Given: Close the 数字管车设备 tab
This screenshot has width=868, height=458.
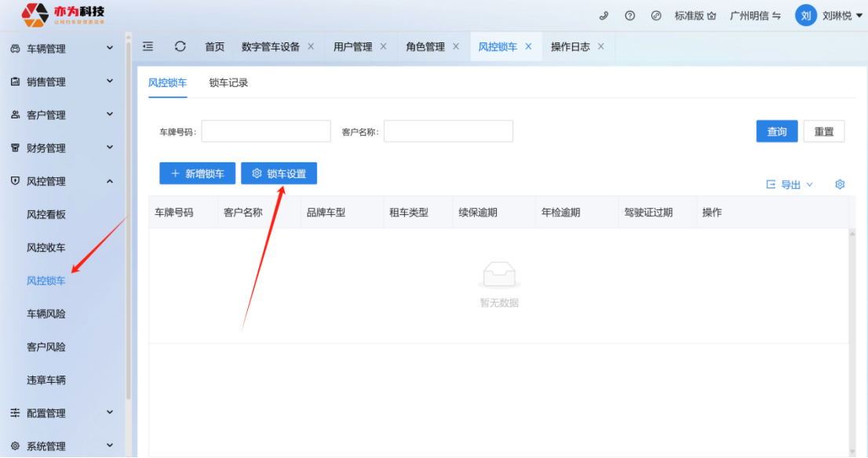Looking at the screenshot, I should pyautogui.click(x=311, y=46).
